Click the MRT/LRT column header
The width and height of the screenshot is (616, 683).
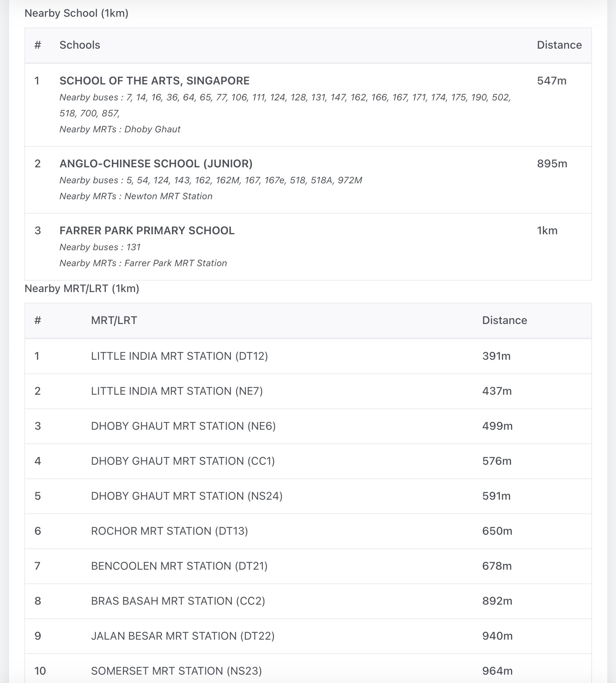(114, 320)
